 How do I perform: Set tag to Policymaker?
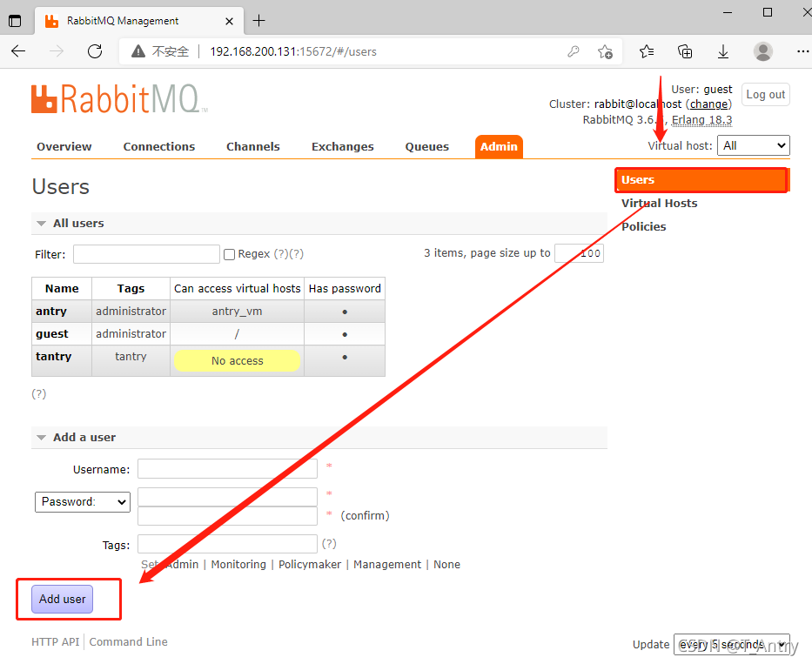pyautogui.click(x=310, y=565)
